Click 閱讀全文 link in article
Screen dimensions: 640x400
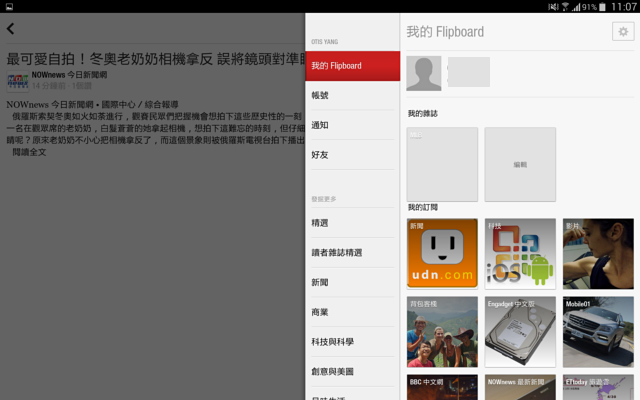[29, 152]
